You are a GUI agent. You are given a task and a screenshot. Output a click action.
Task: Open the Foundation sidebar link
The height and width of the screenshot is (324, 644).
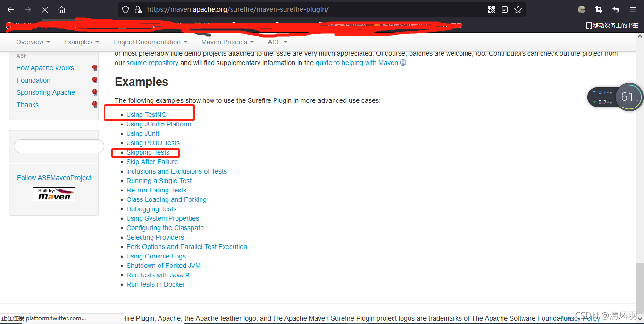click(33, 80)
